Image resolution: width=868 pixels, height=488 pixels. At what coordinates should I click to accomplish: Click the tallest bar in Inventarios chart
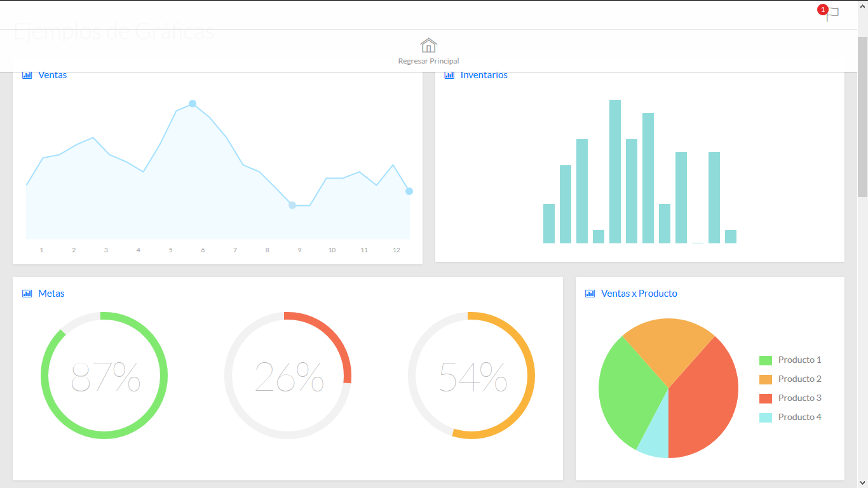click(615, 172)
